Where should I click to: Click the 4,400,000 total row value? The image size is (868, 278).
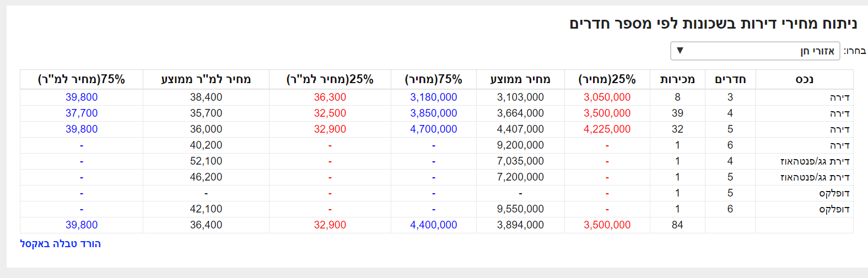point(434,225)
